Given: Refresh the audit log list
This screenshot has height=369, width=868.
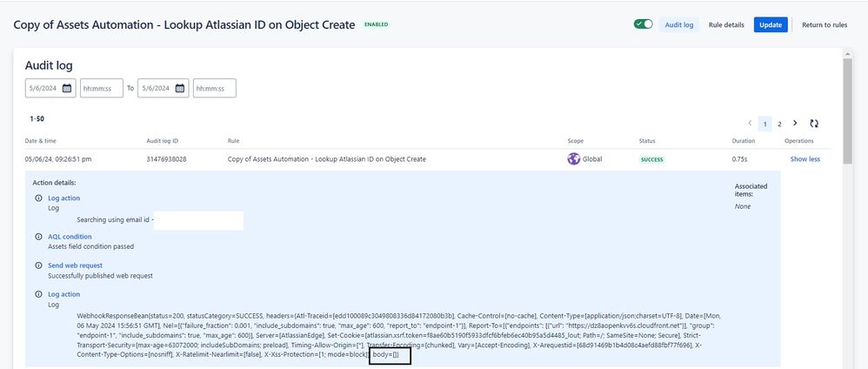Looking at the screenshot, I should 814,124.
